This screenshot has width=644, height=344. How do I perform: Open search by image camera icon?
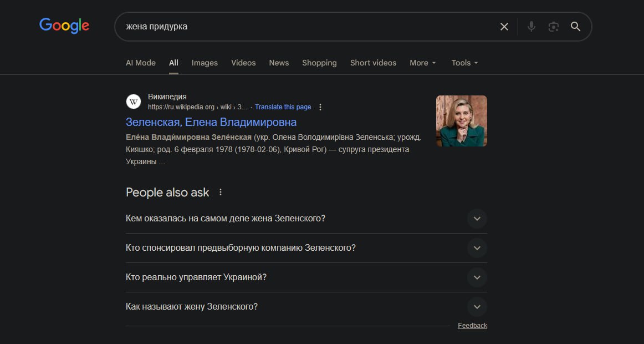pos(553,27)
